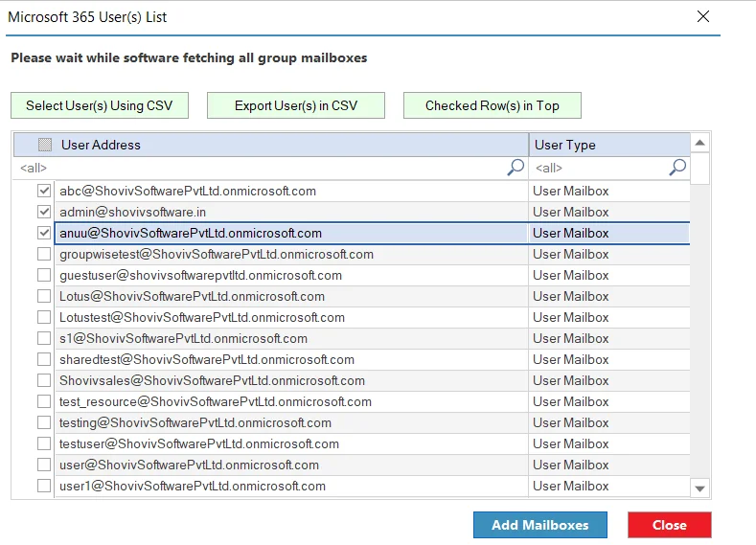Uncheck the anuu@ShovivSoftwarePvtLtd checkbox
The height and width of the screenshot is (545, 756).
point(44,233)
